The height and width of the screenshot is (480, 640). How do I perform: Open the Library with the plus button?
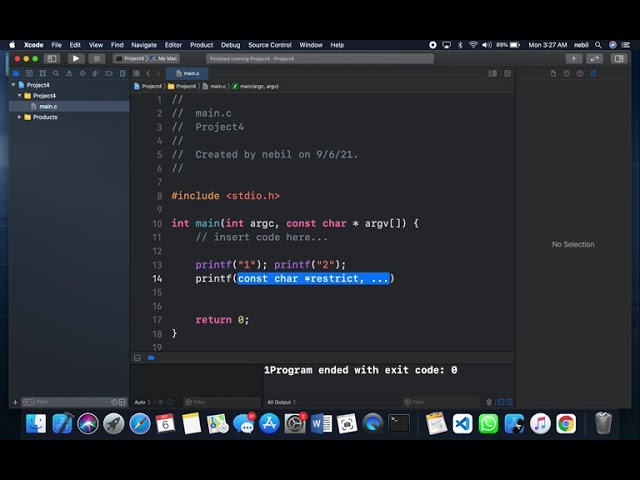point(574,59)
